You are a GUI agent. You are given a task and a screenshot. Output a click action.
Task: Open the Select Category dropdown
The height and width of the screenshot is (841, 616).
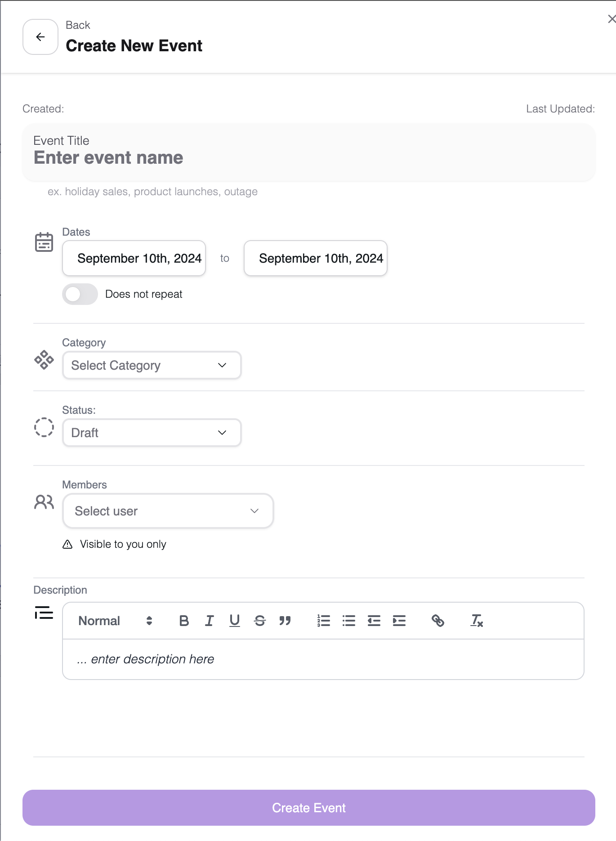tap(152, 365)
